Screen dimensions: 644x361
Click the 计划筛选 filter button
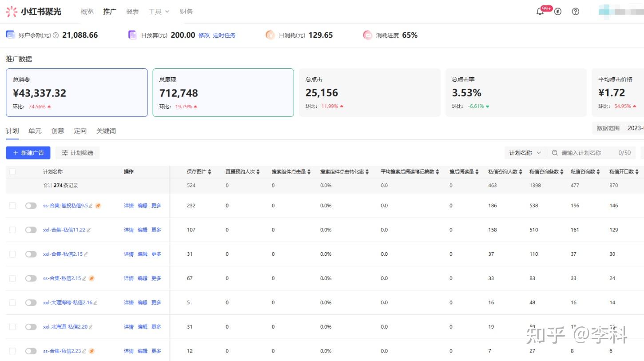pyautogui.click(x=78, y=153)
